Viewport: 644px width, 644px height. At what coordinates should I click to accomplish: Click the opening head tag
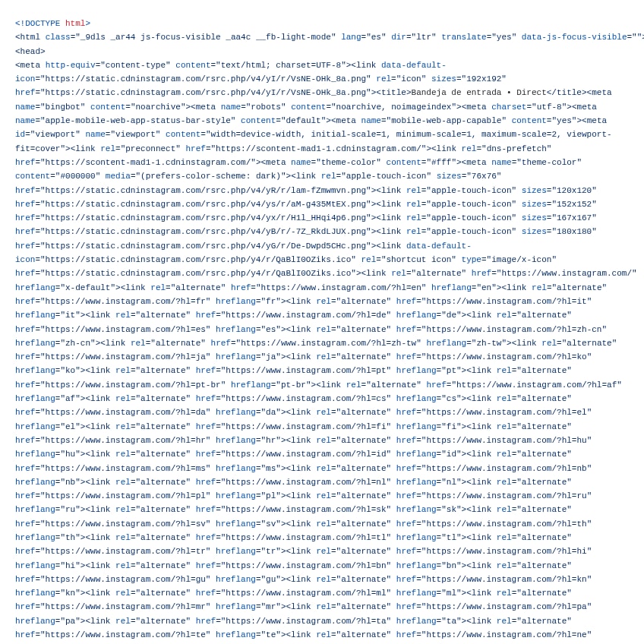(x=30, y=52)
